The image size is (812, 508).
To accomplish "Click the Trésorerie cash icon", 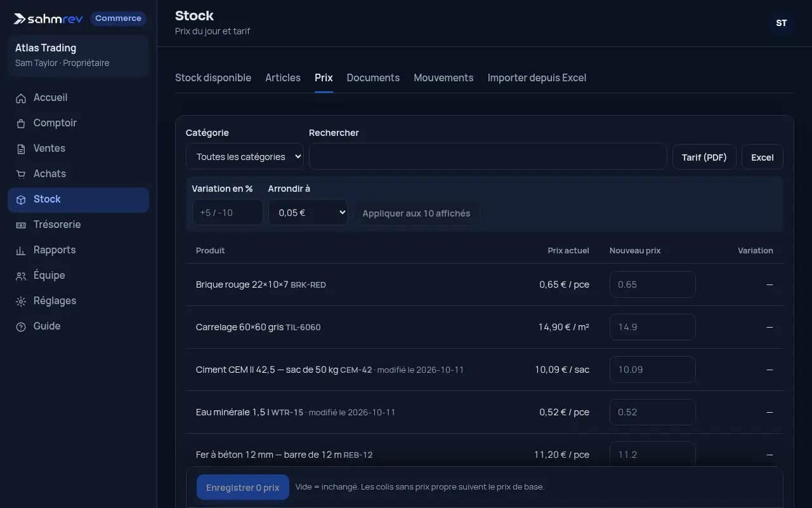I will [21, 225].
